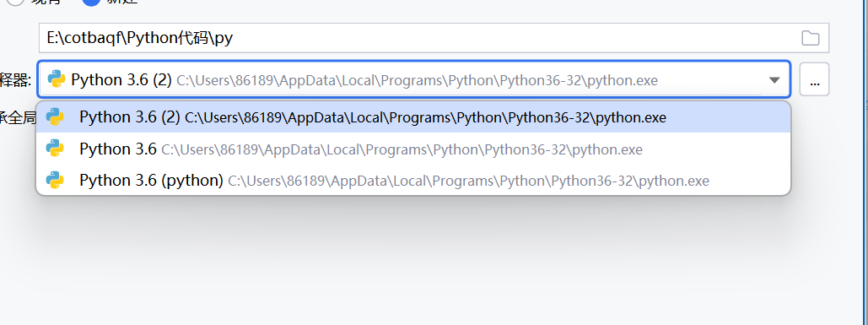Image resolution: width=868 pixels, height=325 pixels.
Task: Choose the plain Python 3.6 list entry
Action: (413, 149)
